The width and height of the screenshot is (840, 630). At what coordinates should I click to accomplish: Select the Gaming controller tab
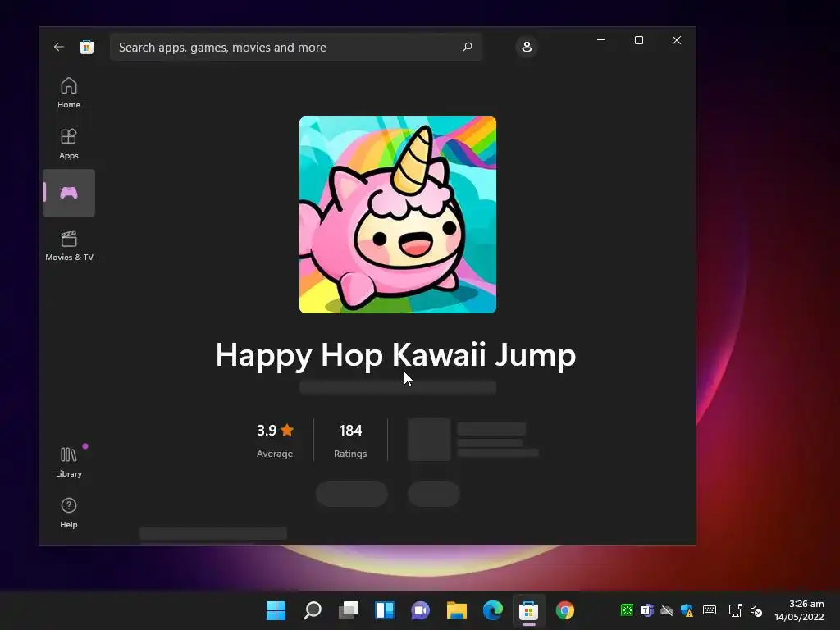tap(69, 193)
